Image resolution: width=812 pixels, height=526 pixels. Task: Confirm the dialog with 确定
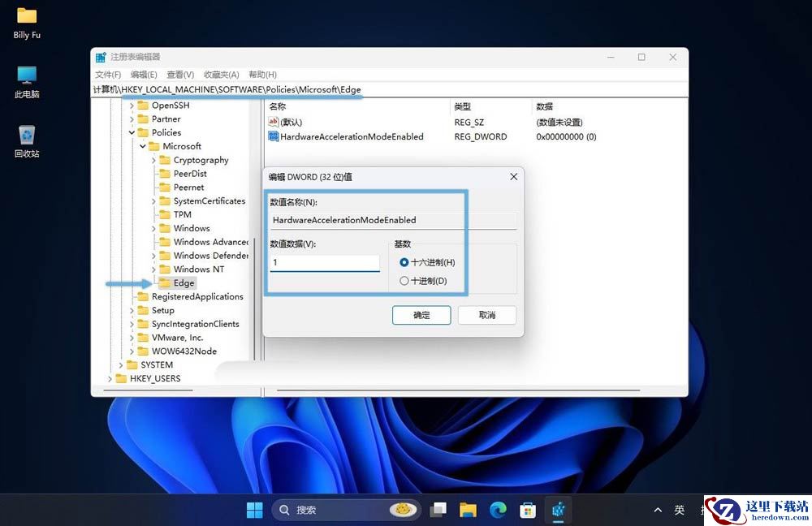pyautogui.click(x=421, y=315)
